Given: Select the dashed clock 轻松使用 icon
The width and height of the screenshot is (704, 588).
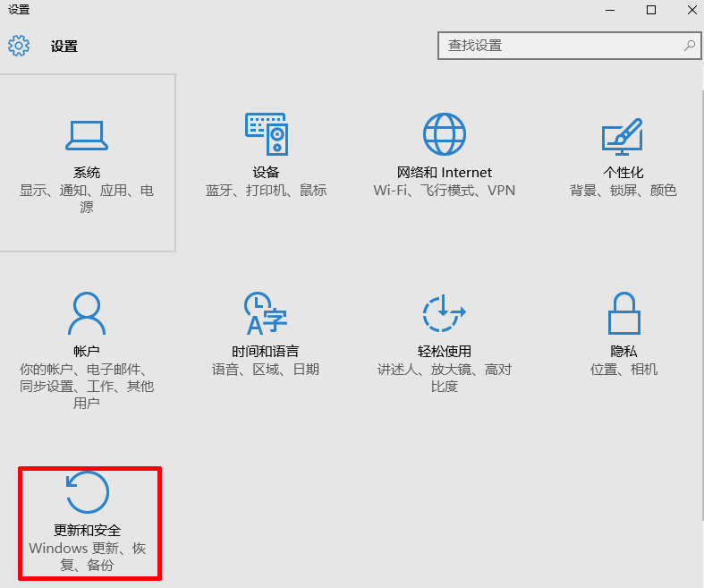Looking at the screenshot, I should 444,314.
